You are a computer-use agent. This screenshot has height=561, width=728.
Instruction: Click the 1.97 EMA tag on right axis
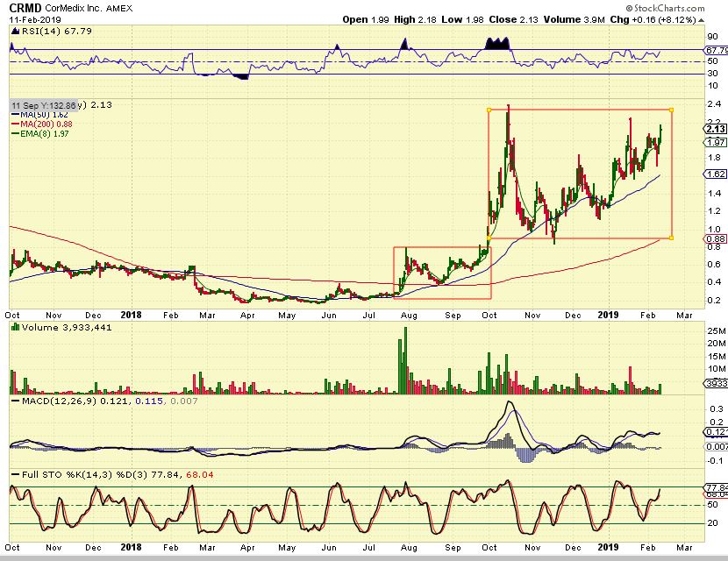716,142
